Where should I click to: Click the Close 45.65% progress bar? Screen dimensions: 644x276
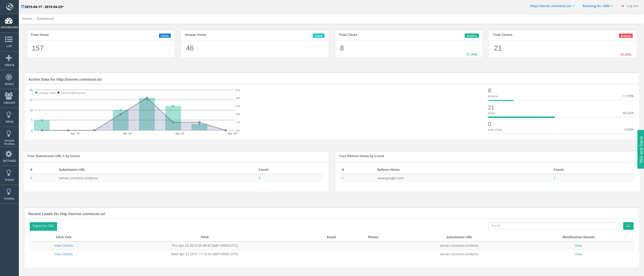560,117
